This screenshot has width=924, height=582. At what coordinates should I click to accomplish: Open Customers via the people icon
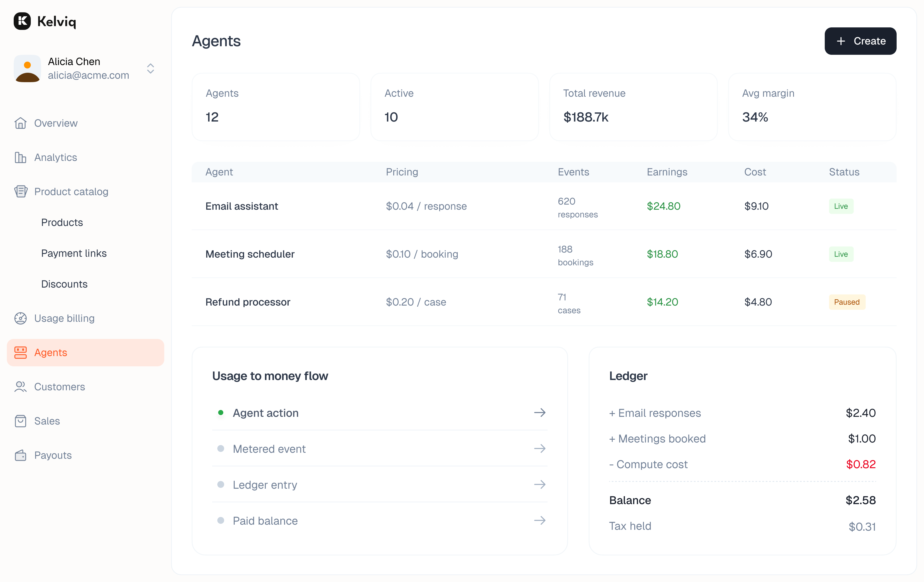click(x=21, y=387)
